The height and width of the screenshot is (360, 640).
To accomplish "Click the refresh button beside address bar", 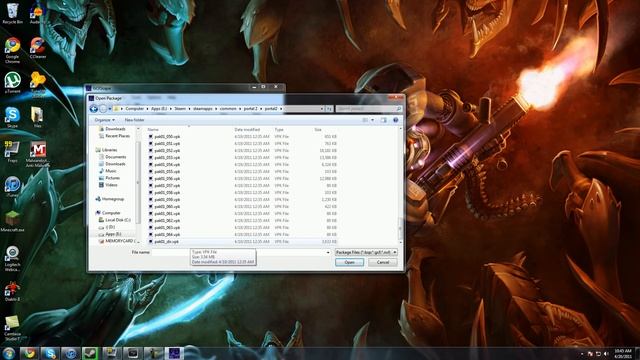I will [x=329, y=109].
